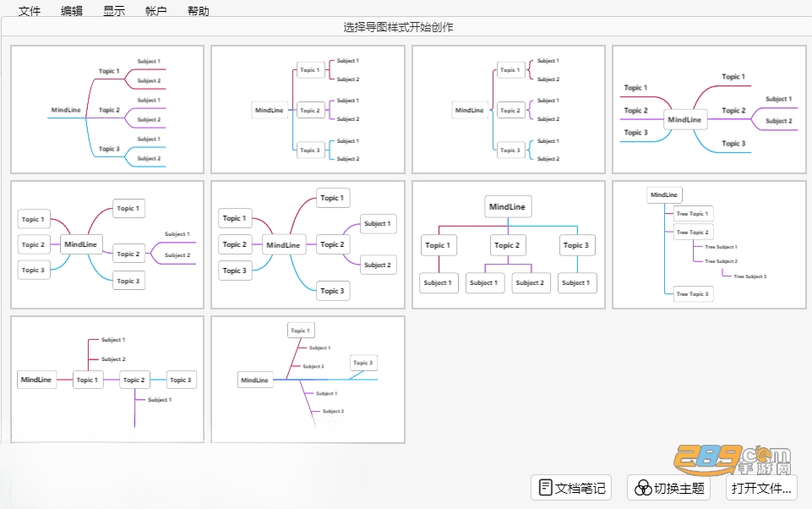The image size is (812, 509).
Task: Click the document notes icon
Action: [x=545, y=488]
